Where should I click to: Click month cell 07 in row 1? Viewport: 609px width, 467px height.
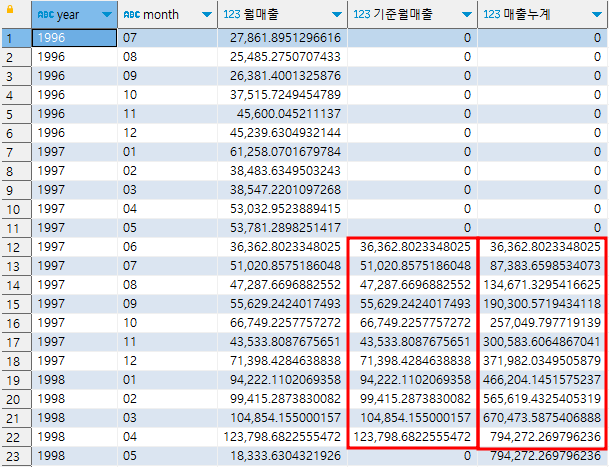coord(167,38)
